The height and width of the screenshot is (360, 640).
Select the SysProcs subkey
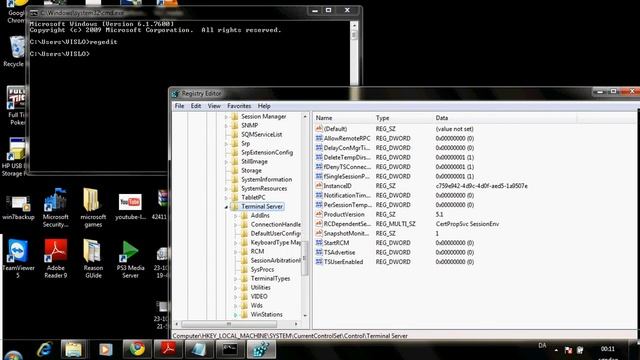click(262, 269)
